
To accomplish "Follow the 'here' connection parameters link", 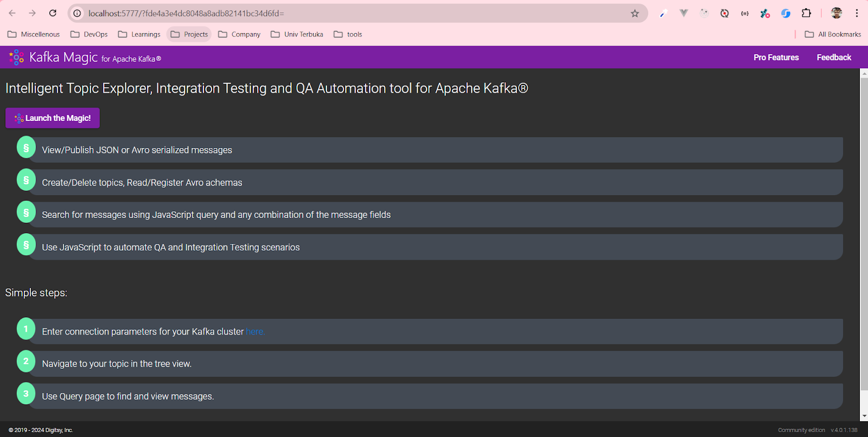I will pos(254,331).
